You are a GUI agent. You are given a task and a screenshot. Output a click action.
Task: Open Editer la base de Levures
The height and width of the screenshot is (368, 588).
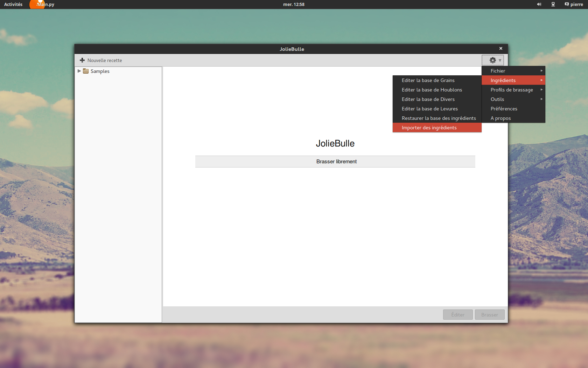click(430, 109)
